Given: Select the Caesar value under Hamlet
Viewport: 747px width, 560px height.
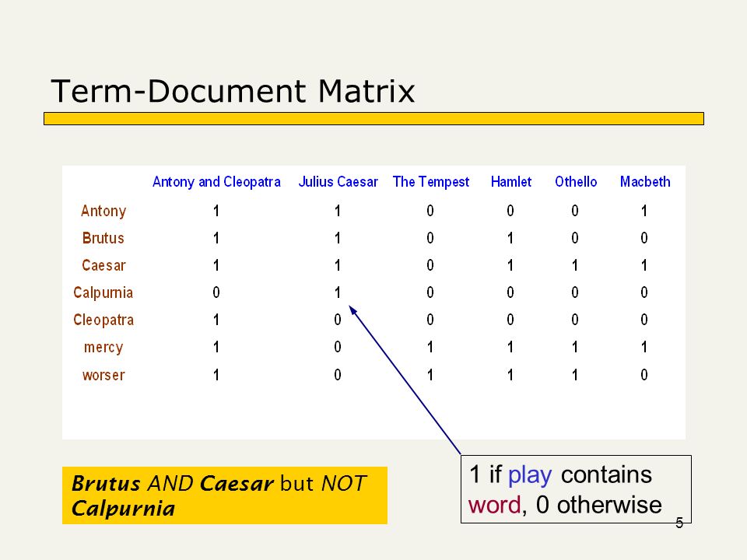Looking at the screenshot, I should point(510,265).
